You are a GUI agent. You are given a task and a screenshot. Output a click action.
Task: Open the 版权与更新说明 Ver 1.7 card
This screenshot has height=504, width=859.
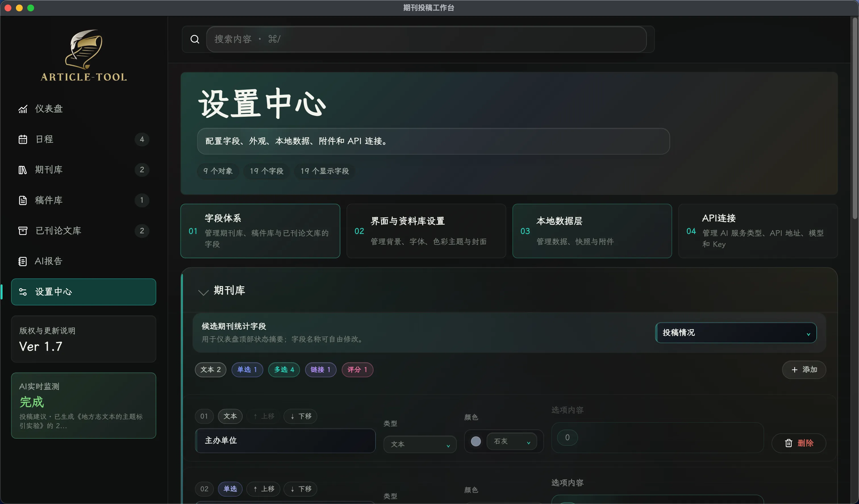pyautogui.click(x=84, y=339)
